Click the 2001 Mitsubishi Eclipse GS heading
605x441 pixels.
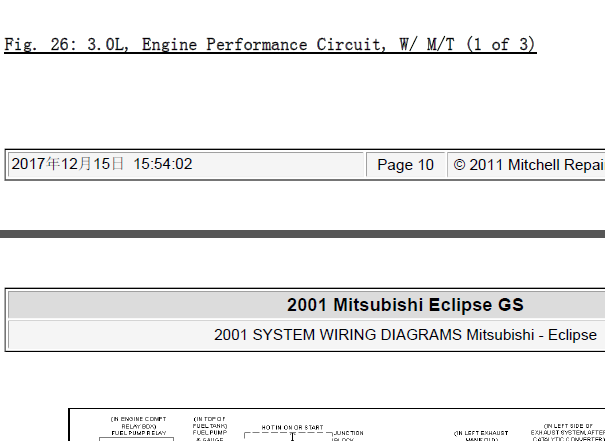[x=405, y=305]
